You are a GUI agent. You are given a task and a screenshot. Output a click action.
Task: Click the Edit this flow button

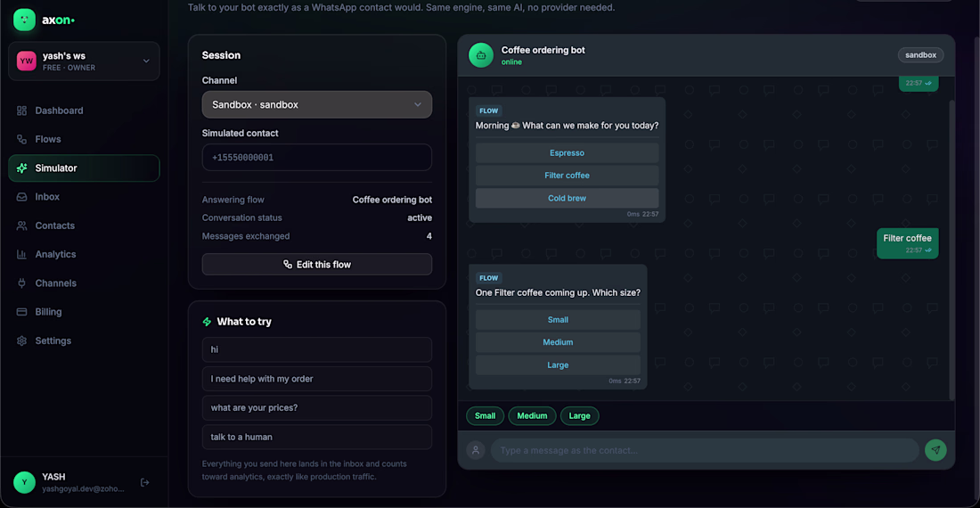(x=316, y=265)
